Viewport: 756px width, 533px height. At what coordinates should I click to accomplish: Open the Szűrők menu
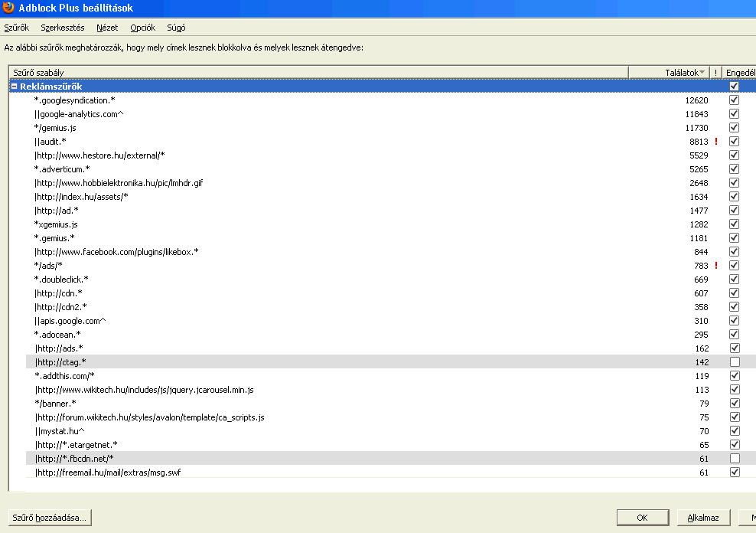pyautogui.click(x=16, y=28)
